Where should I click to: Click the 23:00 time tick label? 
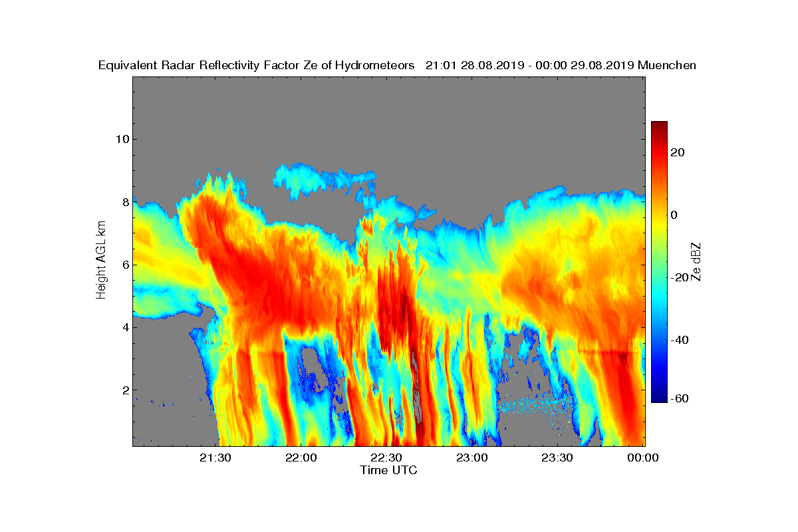click(473, 458)
